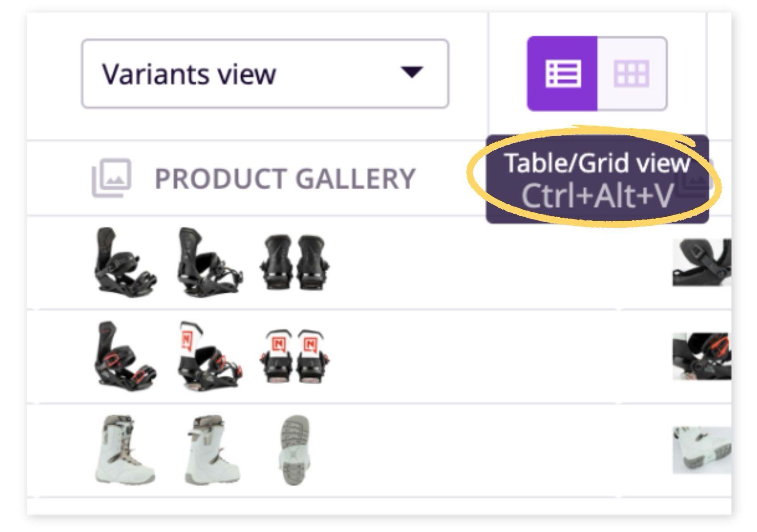Open the Variants view dropdown
Viewport: 757px width, 532px height.
[x=265, y=74]
